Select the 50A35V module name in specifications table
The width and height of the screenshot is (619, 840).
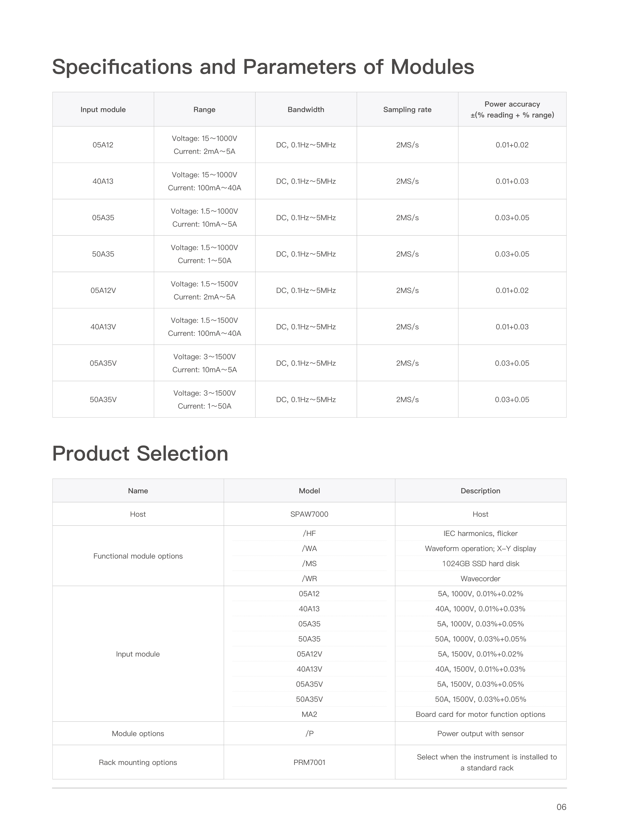click(103, 400)
